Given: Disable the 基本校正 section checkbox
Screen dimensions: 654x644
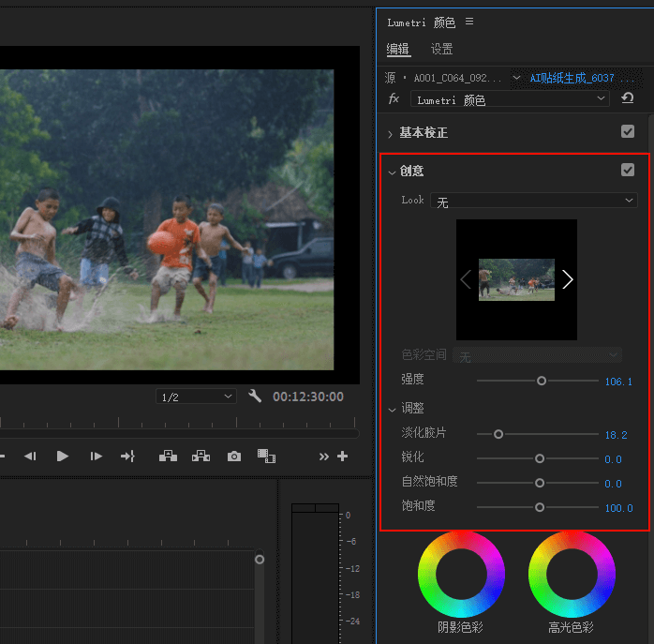Looking at the screenshot, I should point(628,132).
